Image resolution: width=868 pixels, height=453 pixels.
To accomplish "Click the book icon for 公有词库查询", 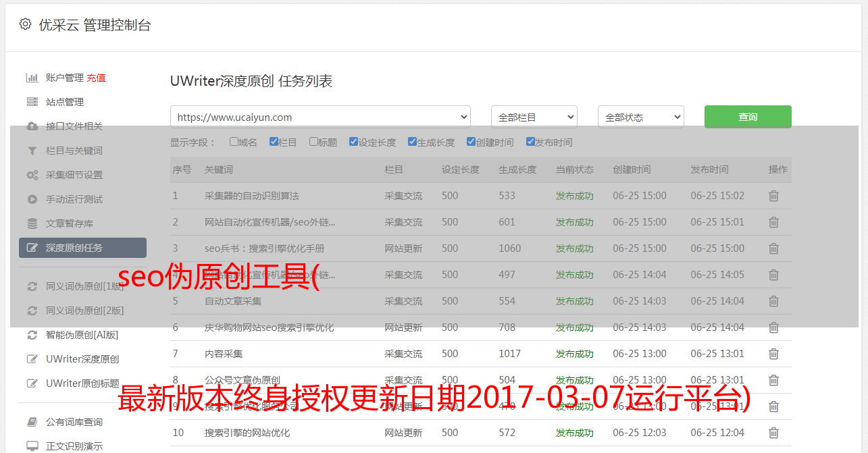I will coord(32,422).
